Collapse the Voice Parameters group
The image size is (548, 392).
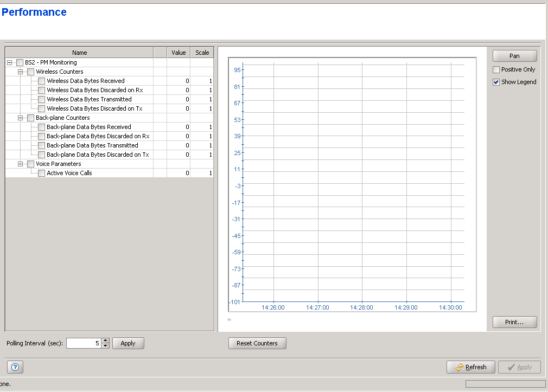pyautogui.click(x=21, y=164)
